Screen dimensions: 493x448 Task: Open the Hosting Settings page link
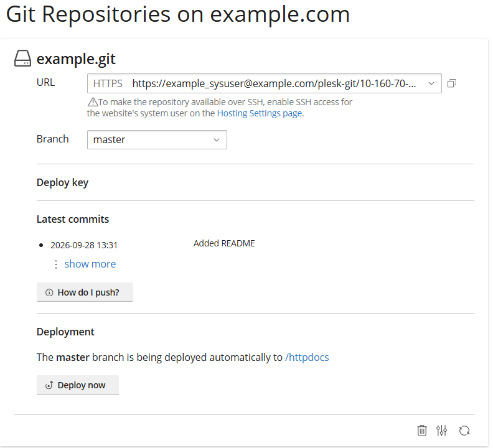pyautogui.click(x=260, y=113)
